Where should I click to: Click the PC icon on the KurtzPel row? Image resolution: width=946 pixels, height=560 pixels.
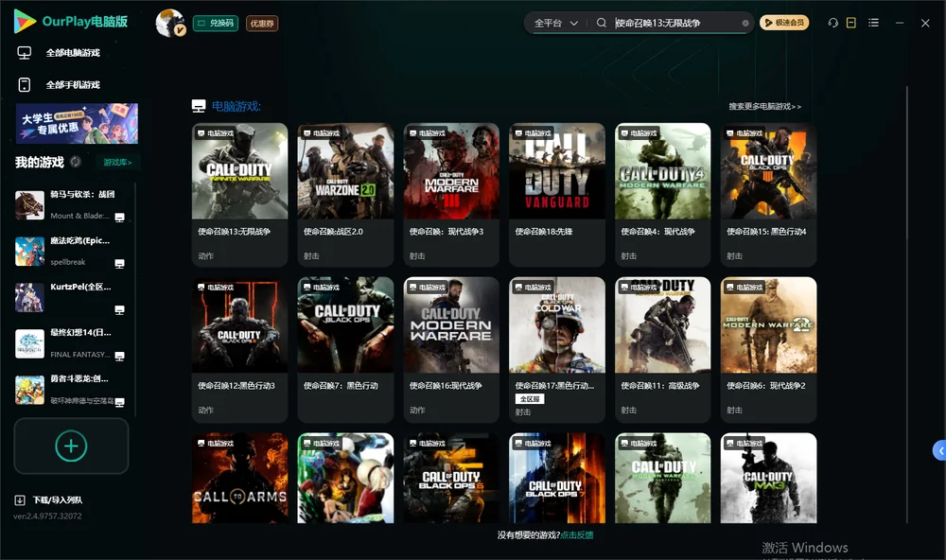tap(119, 310)
